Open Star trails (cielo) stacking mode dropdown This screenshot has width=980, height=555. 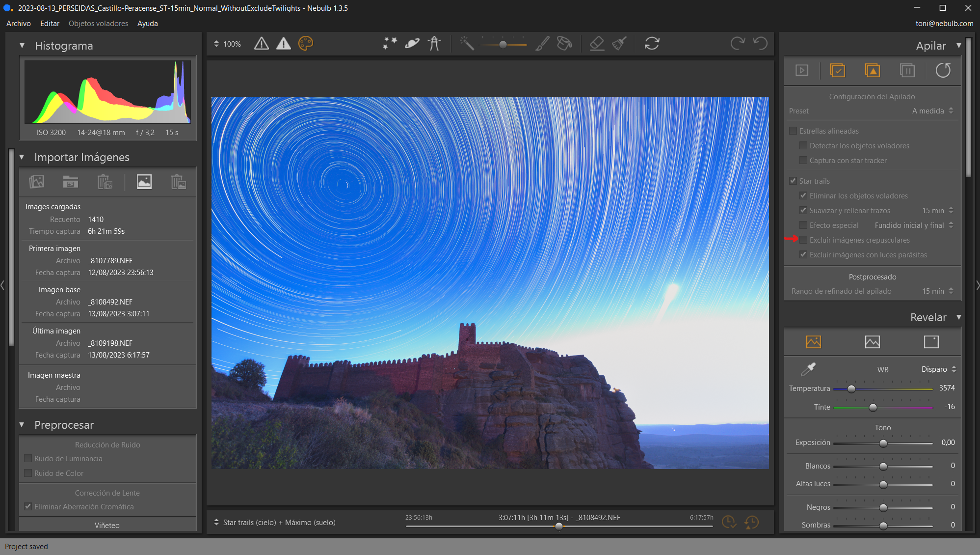pos(275,522)
